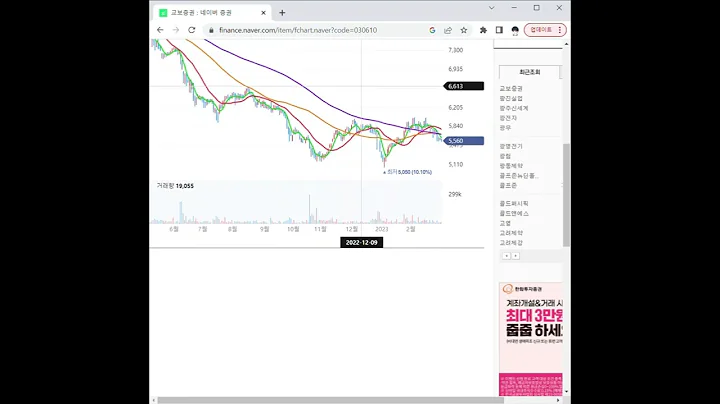Open 골드앤에스 in recent list
Screen dimensions: 720x404
[x=514, y=213]
